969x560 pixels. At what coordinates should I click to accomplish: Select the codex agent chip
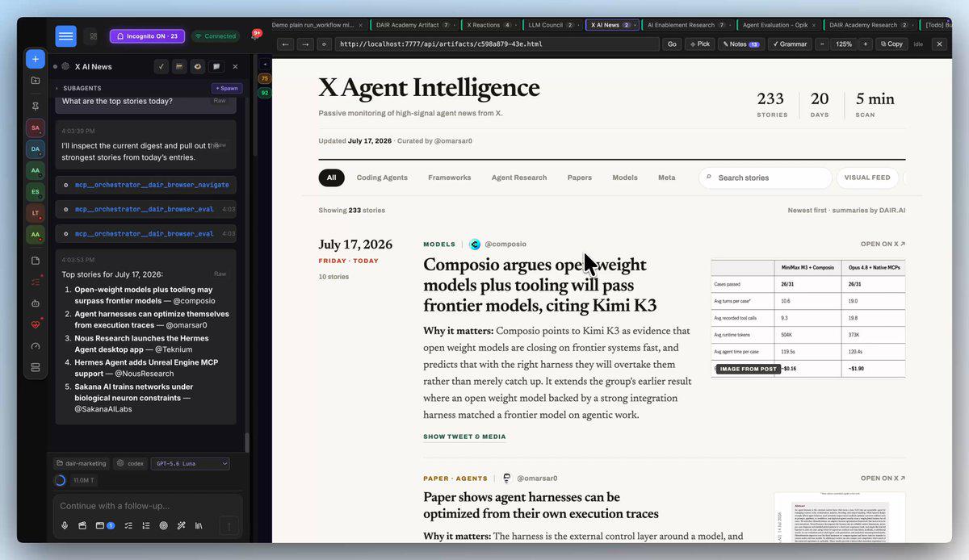pyautogui.click(x=130, y=463)
